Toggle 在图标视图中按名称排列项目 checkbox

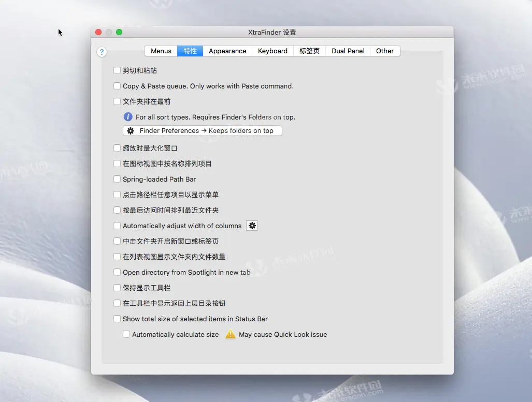pyautogui.click(x=117, y=163)
